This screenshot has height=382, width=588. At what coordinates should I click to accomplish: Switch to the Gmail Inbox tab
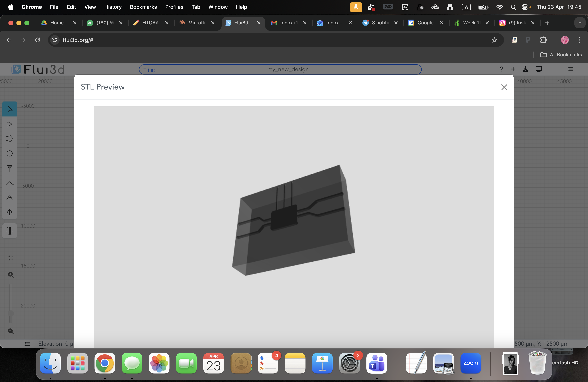(x=289, y=23)
